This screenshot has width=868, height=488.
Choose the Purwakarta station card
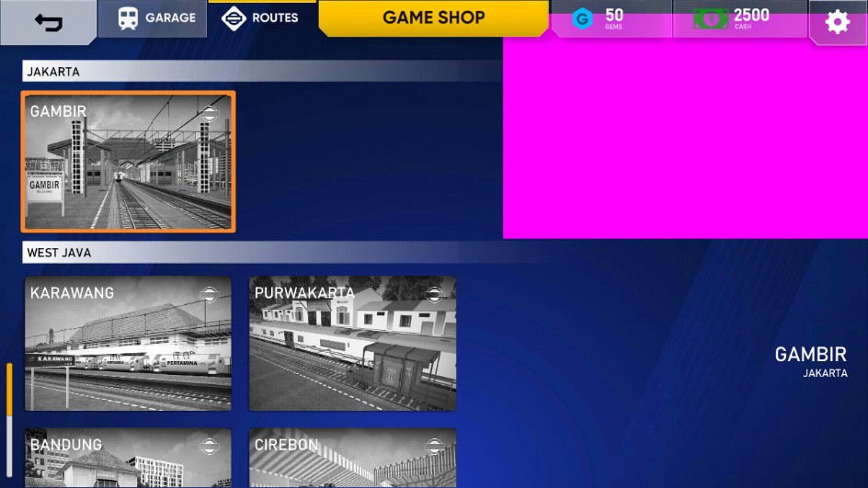pyautogui.click(x=353, y=344)
